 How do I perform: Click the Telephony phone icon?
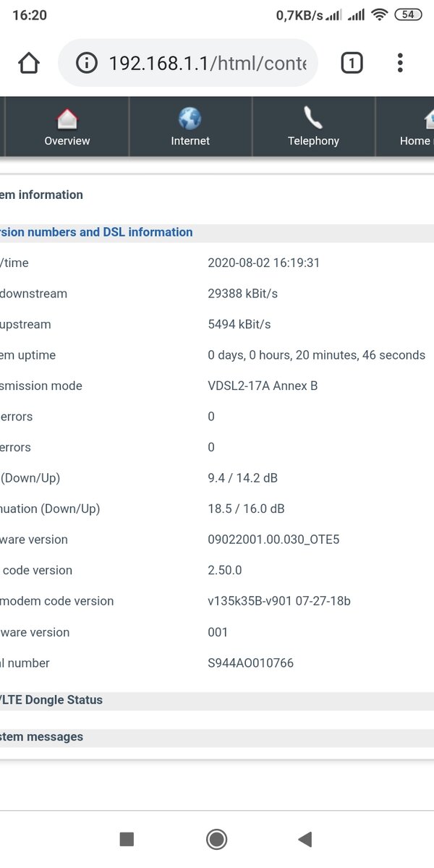[x=313, y=118]
